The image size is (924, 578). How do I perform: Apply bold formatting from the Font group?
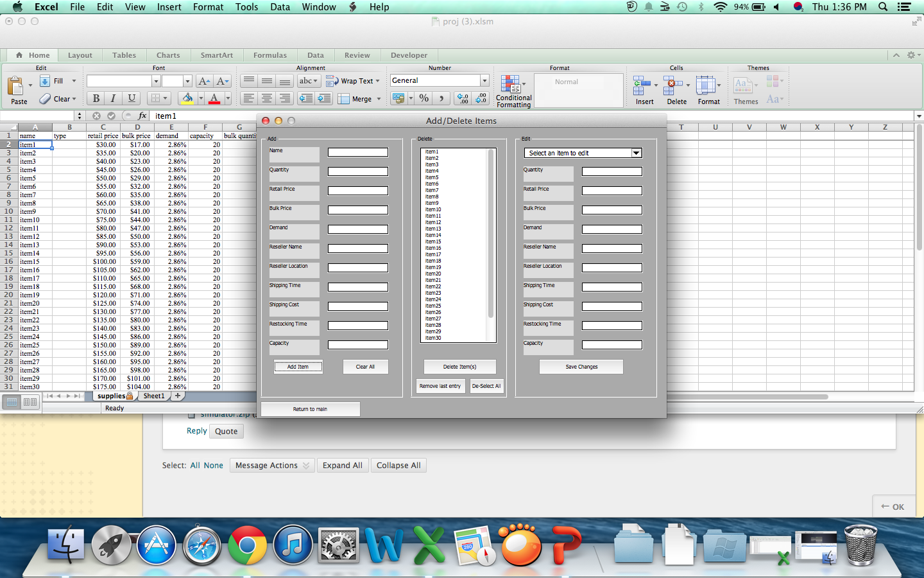95,98
